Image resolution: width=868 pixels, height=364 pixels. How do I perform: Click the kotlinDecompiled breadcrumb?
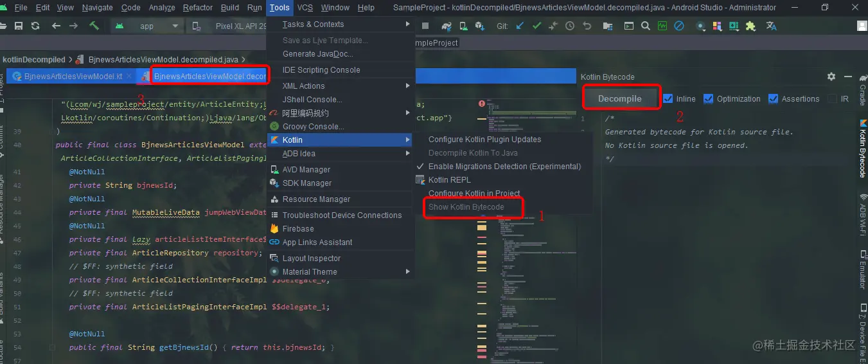[x=34, y=60]
